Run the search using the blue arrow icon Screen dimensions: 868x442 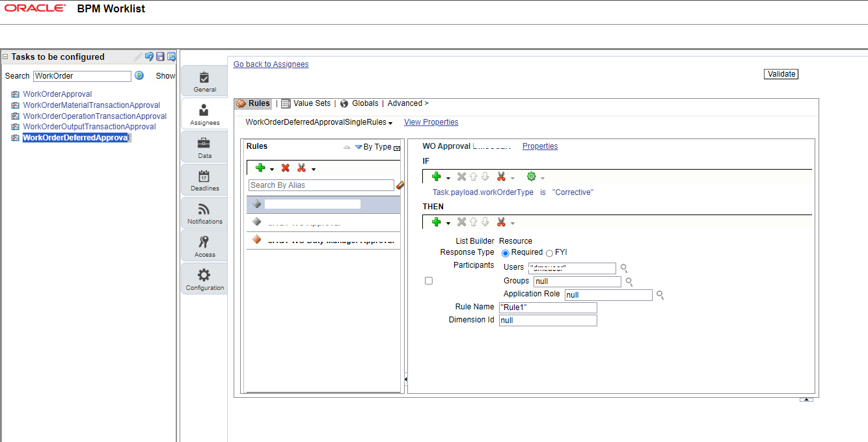coord(139,75)
